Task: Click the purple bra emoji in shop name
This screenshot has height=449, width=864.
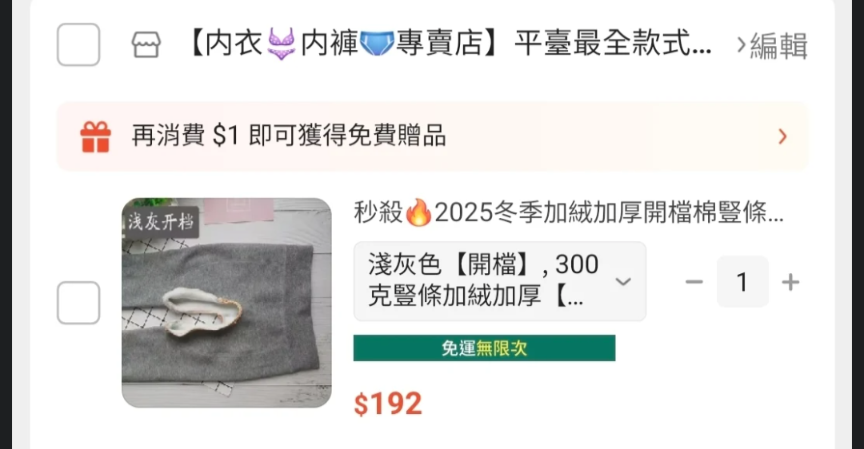Action: pyautogui.click(x=281, y=44)
